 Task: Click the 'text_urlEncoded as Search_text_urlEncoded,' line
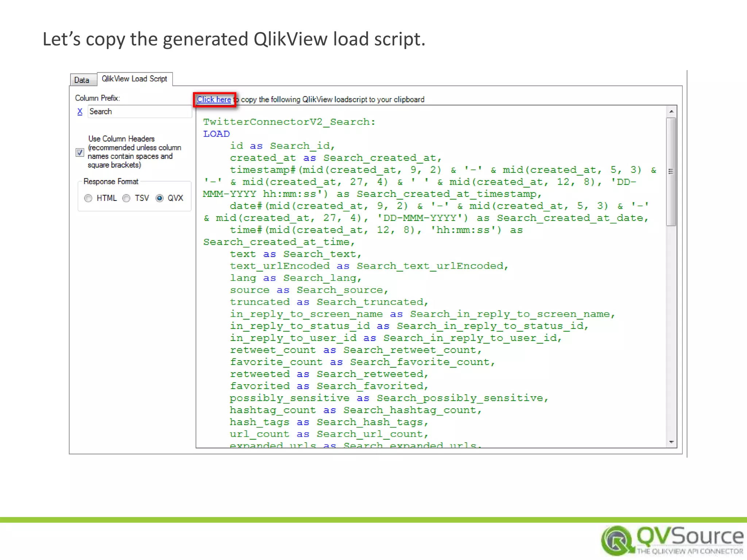click(x=369, y=266)
